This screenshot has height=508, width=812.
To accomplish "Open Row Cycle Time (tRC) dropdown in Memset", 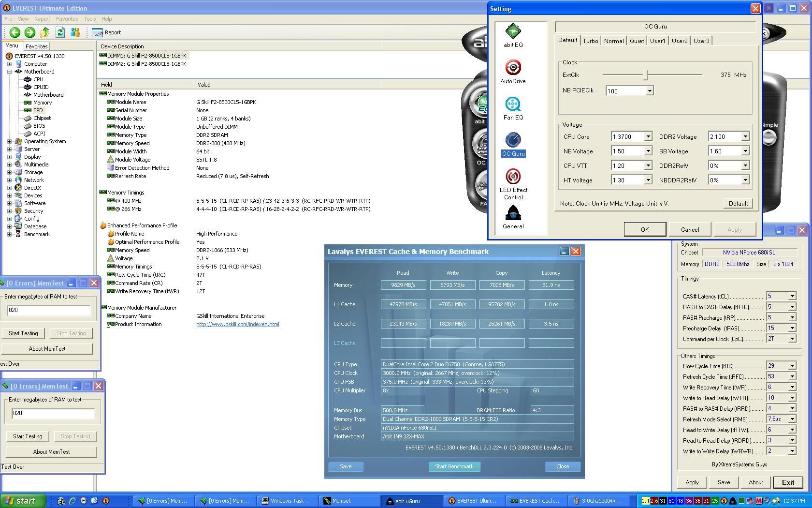I will [x=792, y=366].
